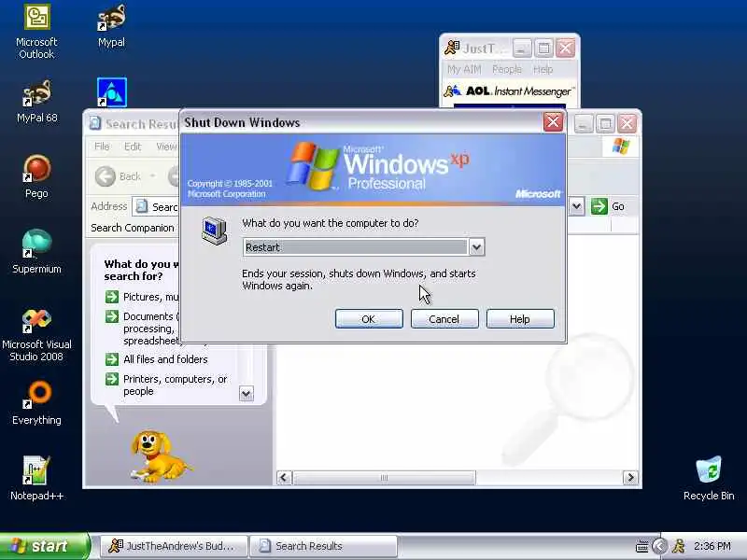Click the keyboard icon in system tray
The height and width of the screenshot is (560, 747).
tap(641, 547)
